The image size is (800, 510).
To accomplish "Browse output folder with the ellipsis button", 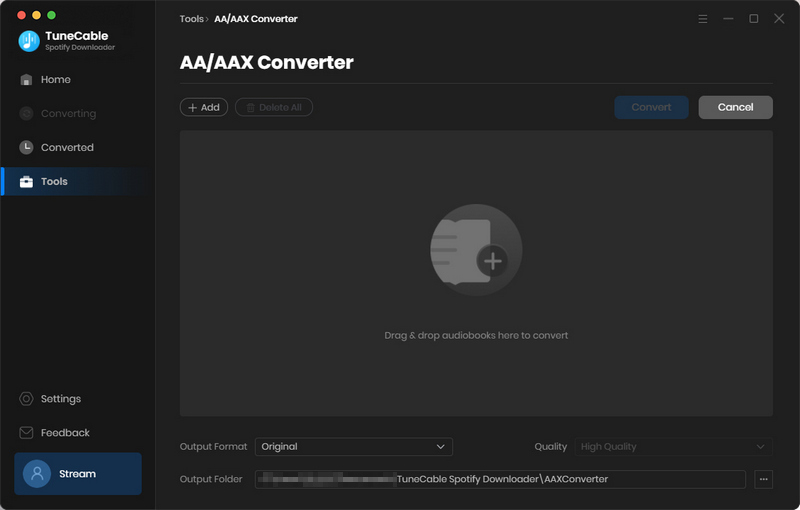I will coord(763,479).
